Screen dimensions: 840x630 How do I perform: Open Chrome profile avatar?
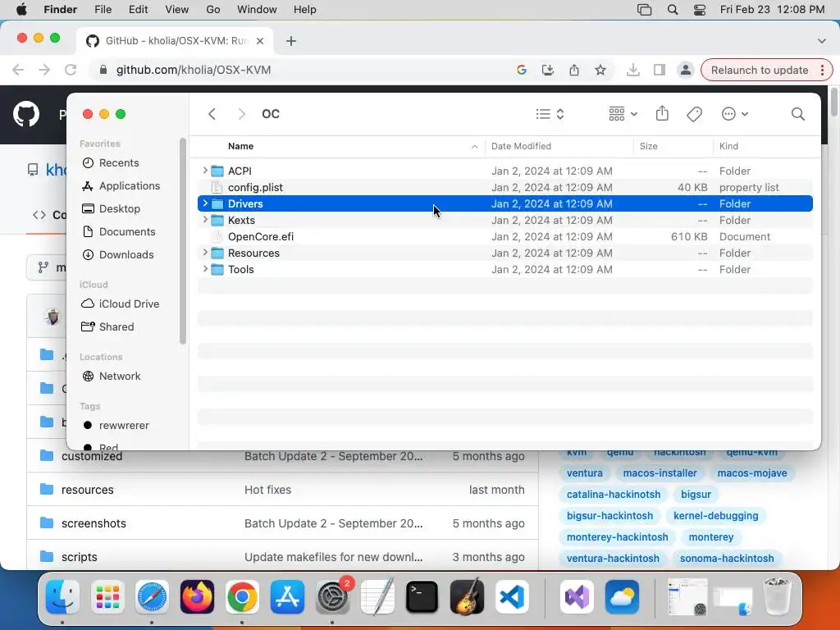(x=686, y=71)
